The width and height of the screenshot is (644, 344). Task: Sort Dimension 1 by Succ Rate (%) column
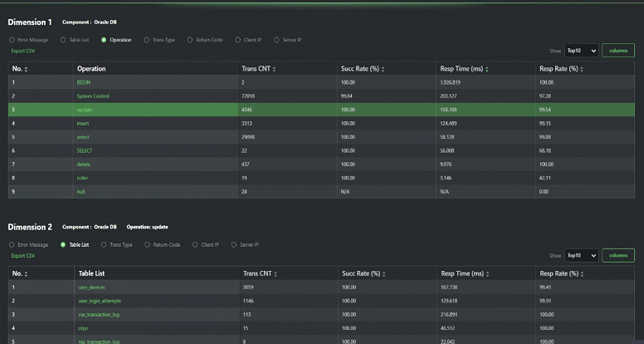pos(383,69)
